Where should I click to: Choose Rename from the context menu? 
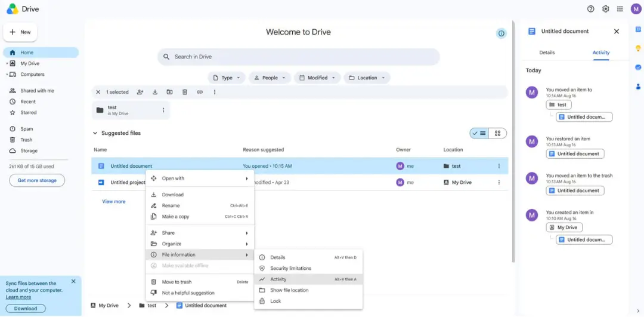pyautogui.click(x=200, y=205)
